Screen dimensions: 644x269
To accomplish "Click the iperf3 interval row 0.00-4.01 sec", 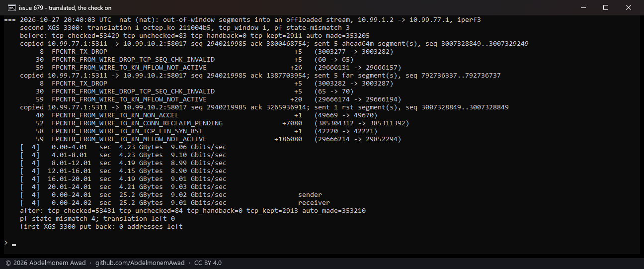I will [123, 147].
